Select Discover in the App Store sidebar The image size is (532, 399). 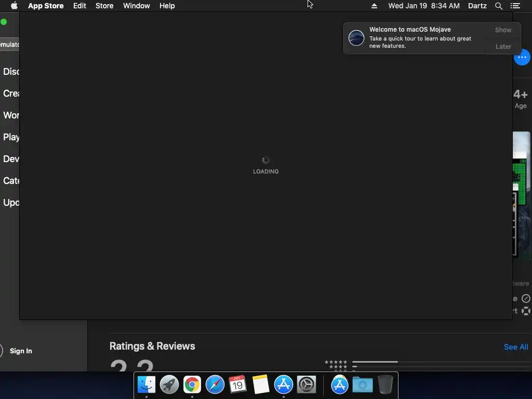[x=11, y=72]
